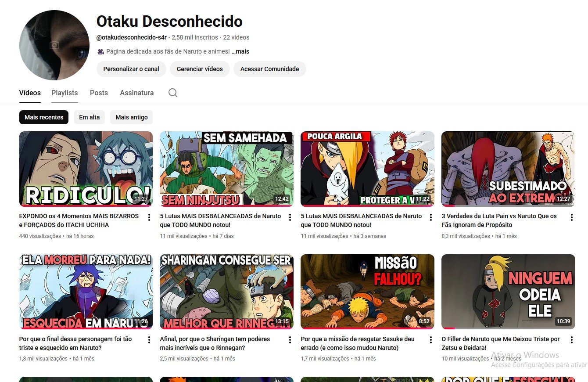Click the '10:39' duration badge
This screenshot has height=382, width=588.
pyautogui.click(x=563, y=321)
